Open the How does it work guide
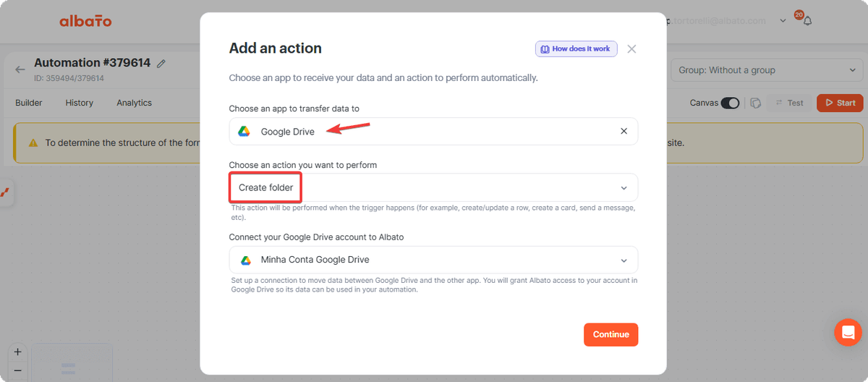This screenshot has height=382, width=868. pos(576,49)
